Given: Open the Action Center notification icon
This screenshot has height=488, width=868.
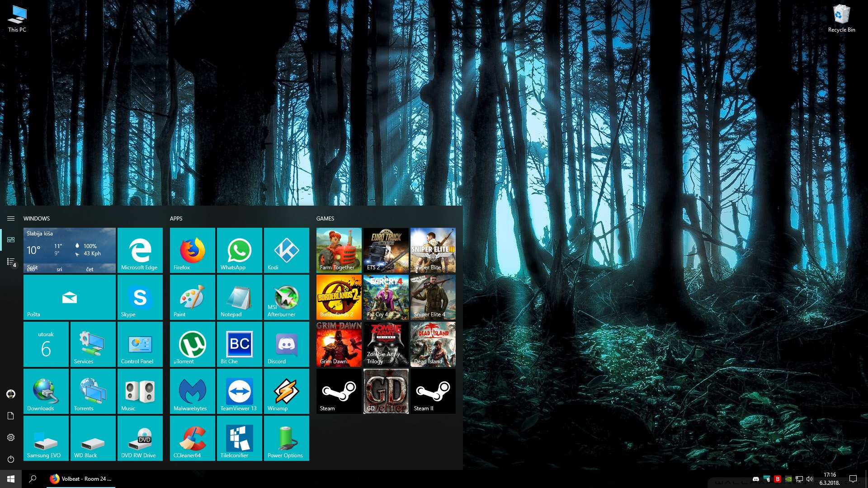Looking at the screenshot, I should [x=853, y=479].
